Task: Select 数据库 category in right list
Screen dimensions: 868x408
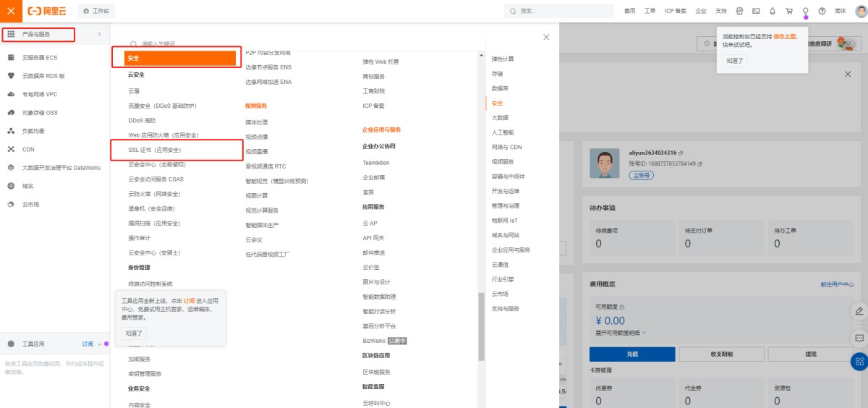Action: click(x=500, y=88)
